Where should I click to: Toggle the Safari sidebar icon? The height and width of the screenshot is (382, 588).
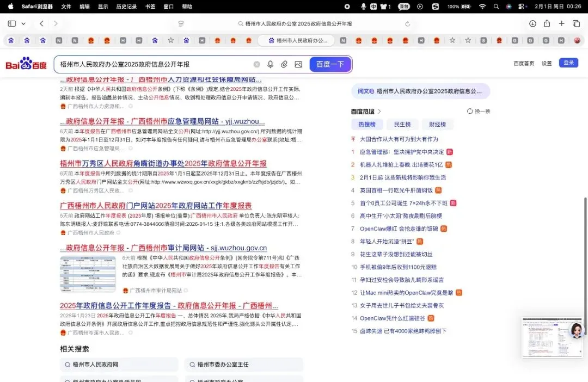click(x=11, y=23)
